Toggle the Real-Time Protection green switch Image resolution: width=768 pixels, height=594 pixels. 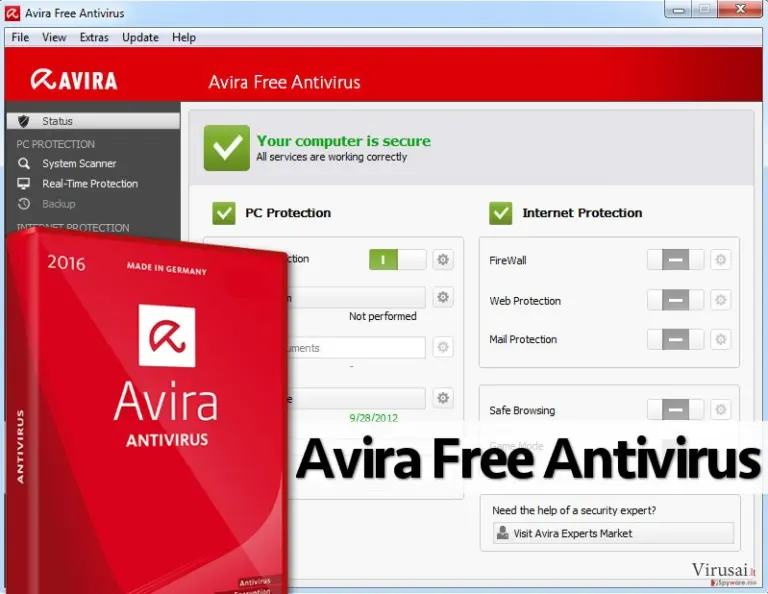coord(398,260)
